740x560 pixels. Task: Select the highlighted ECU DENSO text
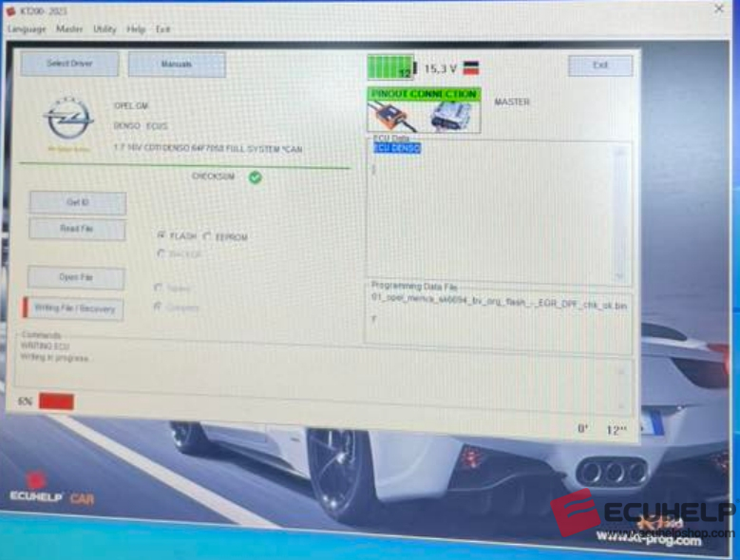[x=397, y=148]
